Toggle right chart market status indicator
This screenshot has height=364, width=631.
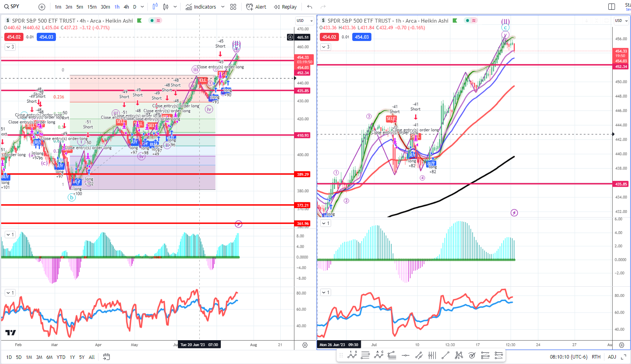(x=467, y=21)
